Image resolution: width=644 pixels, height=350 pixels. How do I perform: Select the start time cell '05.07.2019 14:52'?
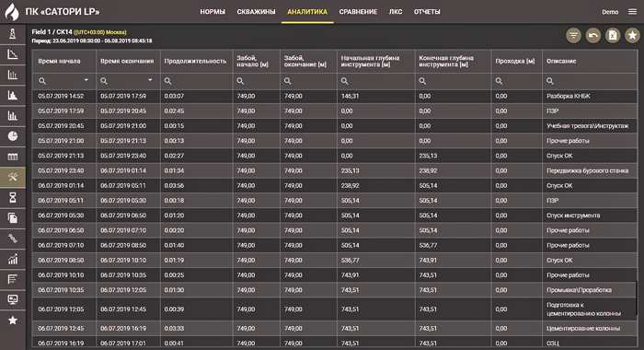pyautogui.click(x=64, y=96)
